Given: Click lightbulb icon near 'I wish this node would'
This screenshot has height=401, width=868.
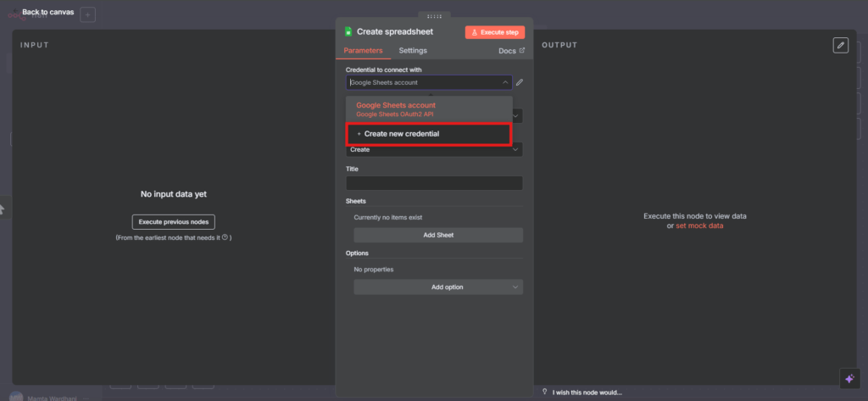Looking at the screenshot, I should (x=545, y=392).
